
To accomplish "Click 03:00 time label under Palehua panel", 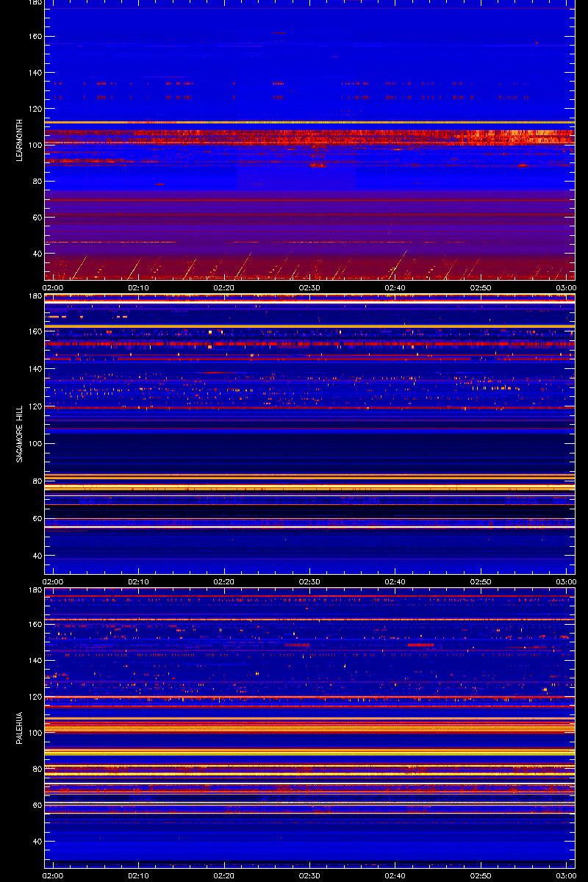I will click(565, 875).
